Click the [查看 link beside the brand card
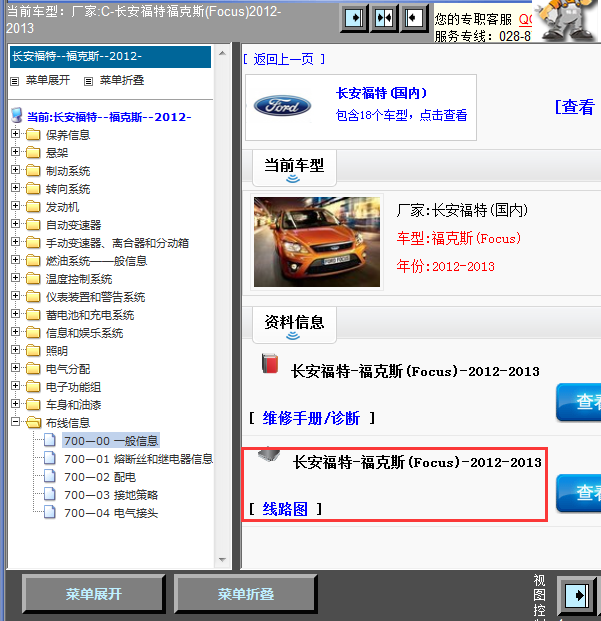The width and height of the screenshot is (601, 621). point(574,107)
